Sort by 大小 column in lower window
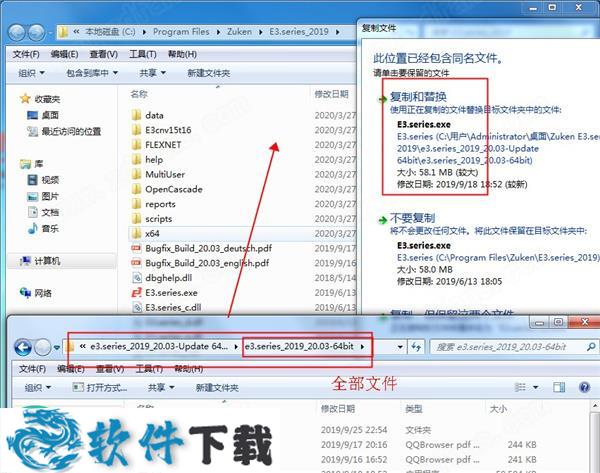Viewport: 600px width, 473px height. tap(498, 409)
